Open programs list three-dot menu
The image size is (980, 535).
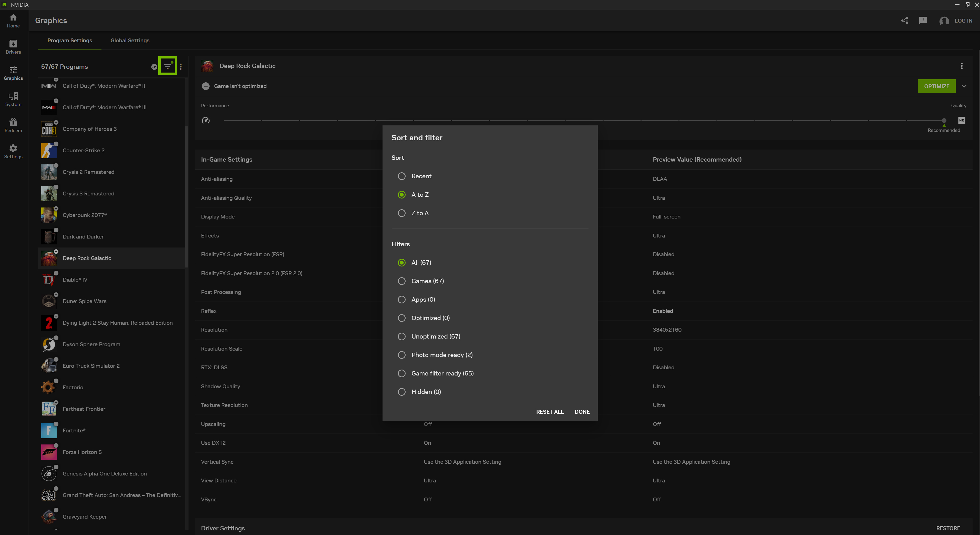click(181, 67)
